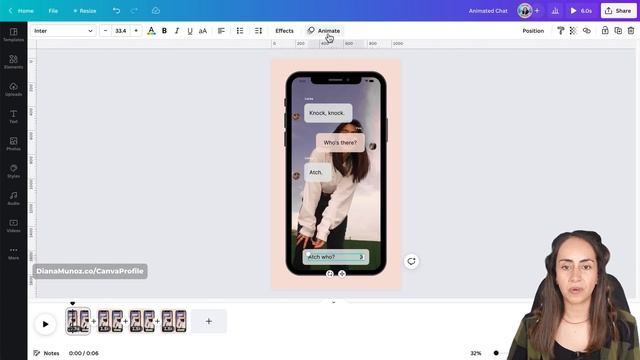The image size is (640, 360).
Task: Open the Videos sidebar panel
Action: coord(13,226)
